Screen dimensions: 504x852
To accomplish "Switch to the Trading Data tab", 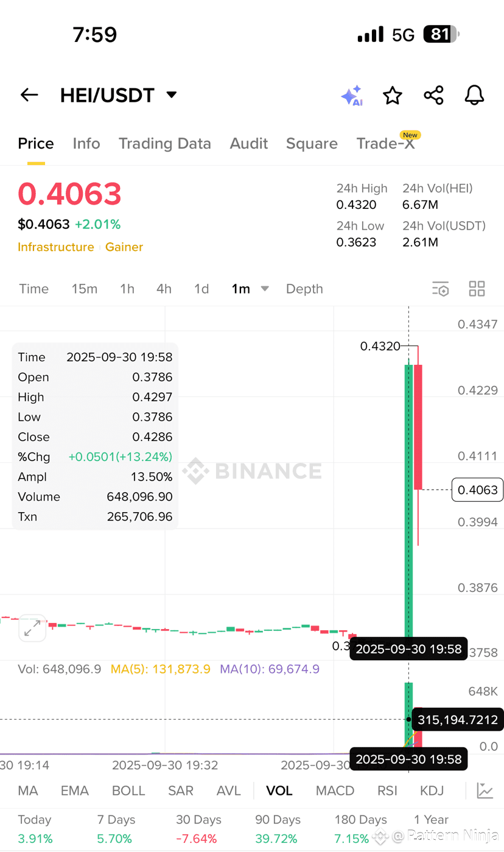I will 165,143.
